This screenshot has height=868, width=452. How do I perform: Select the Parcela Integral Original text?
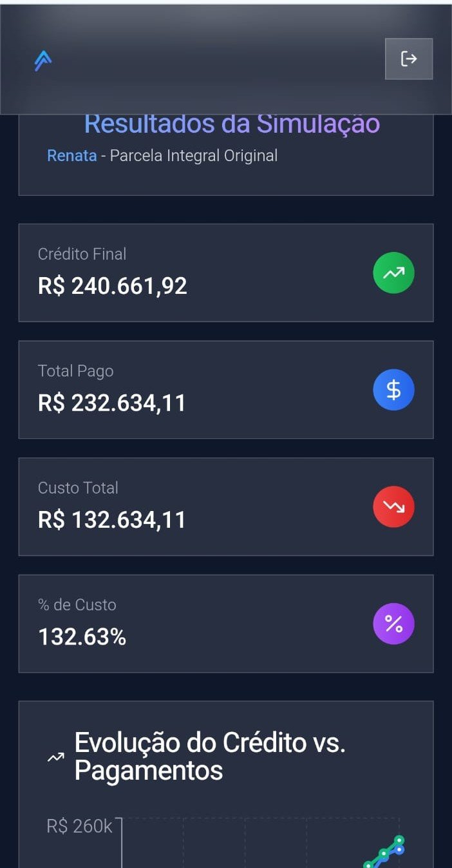(x=194, y=155)
